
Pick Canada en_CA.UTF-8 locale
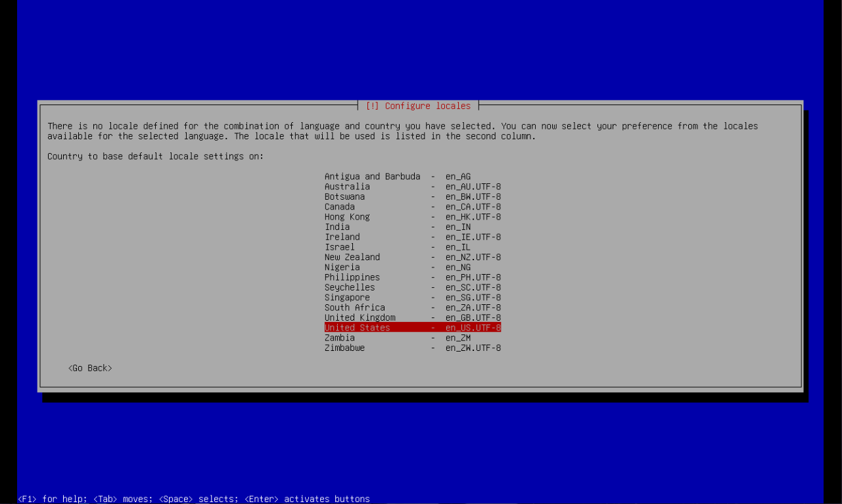coord(412,207)
